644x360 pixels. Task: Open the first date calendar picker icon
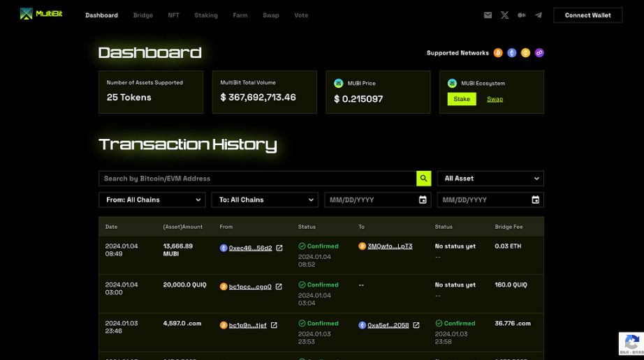(423, 200)
